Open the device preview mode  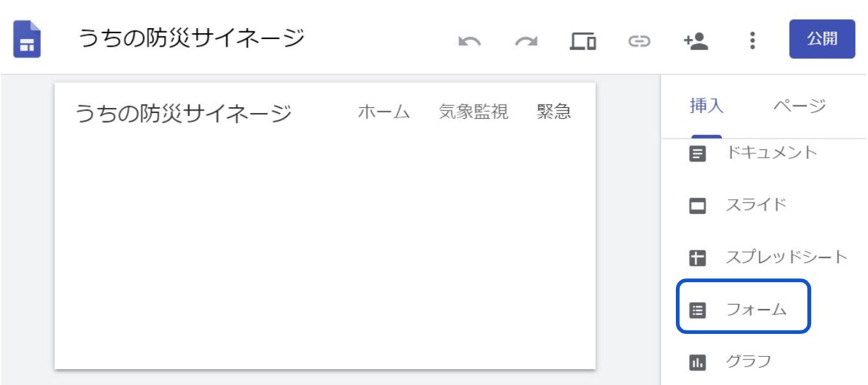coord(583,42)
